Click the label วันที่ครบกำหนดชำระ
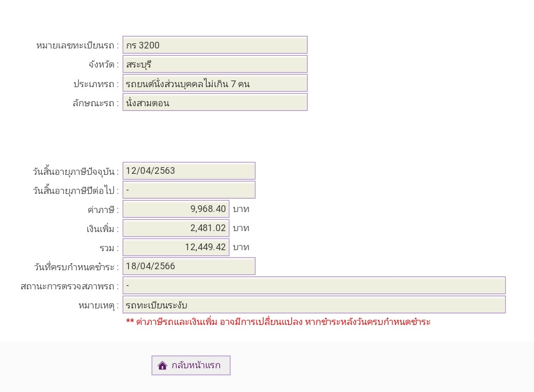 tap(76, 267)
